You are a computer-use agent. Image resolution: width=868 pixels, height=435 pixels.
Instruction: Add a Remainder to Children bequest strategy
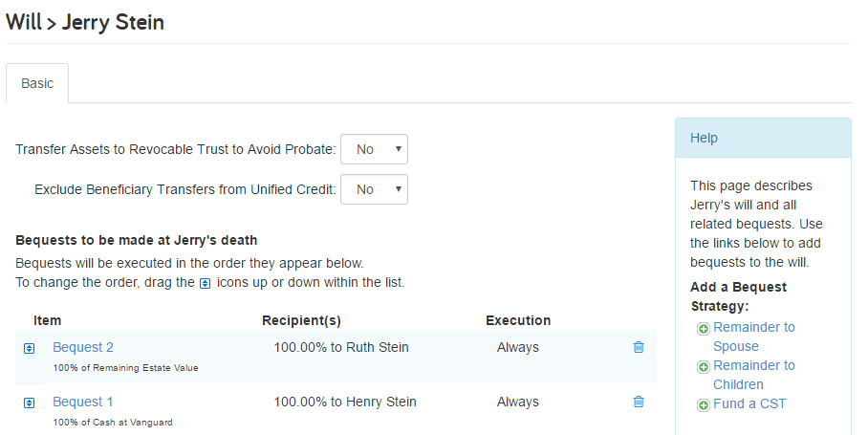pos(754,375)
